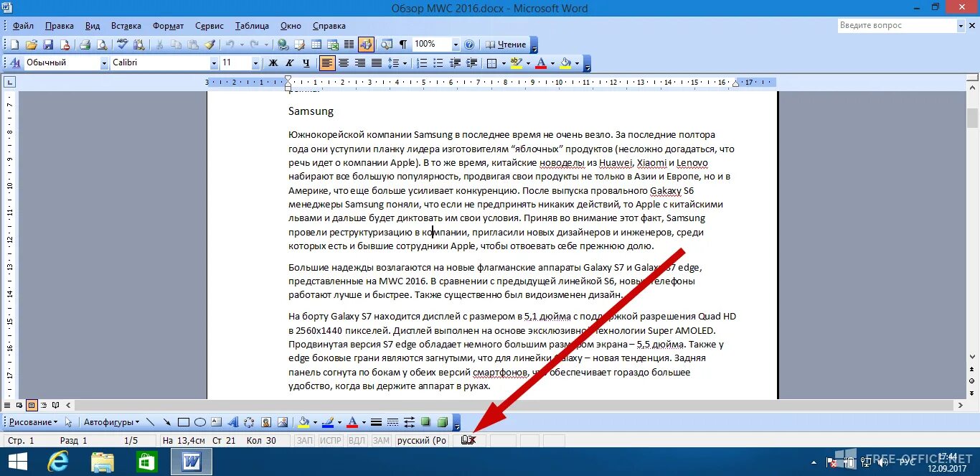Open the Формат menu

click(168, 27)
